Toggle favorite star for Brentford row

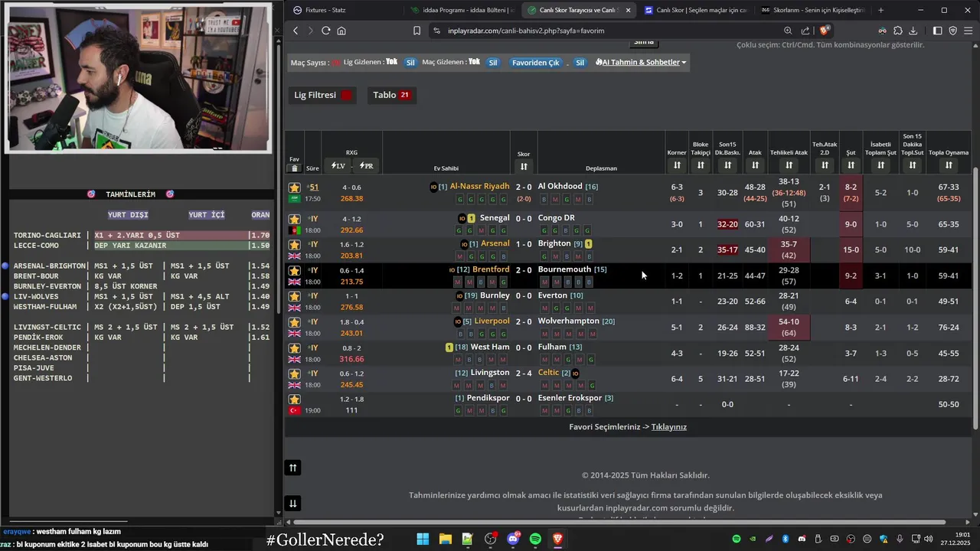(294, 271)
